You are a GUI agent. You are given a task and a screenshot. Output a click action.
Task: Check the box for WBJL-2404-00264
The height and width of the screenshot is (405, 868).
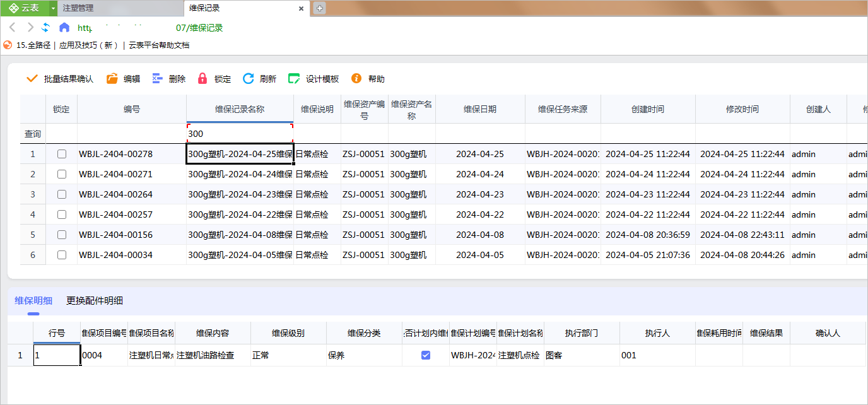pyautogui.click(x=62, y=194)
